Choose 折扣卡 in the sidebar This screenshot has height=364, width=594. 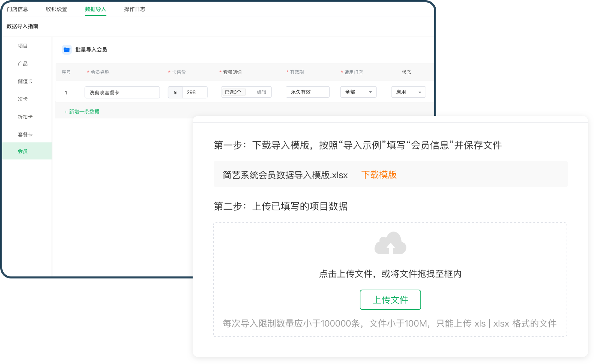pyautogui.click(x=25, y=117)
